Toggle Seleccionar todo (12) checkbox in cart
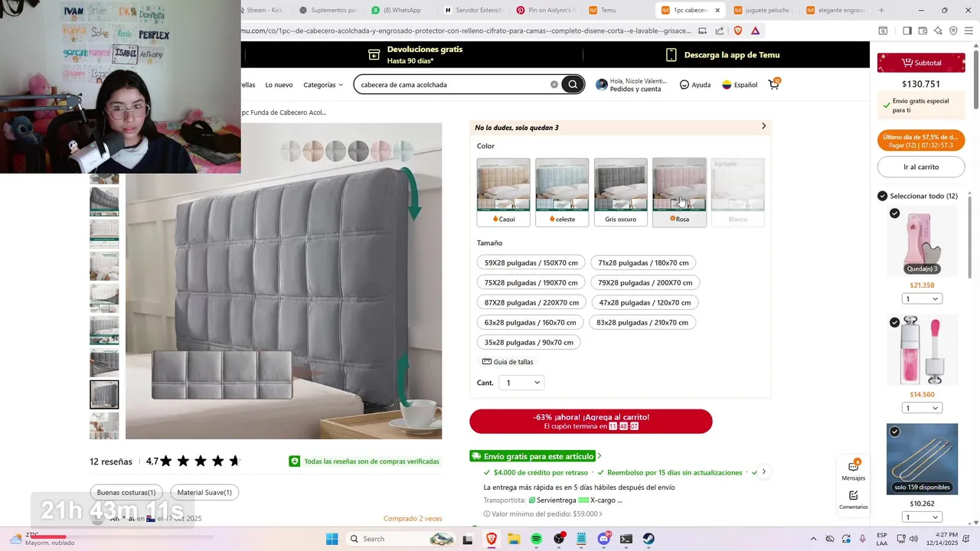The width and height of the screenshot is (980, 551). 883,196
